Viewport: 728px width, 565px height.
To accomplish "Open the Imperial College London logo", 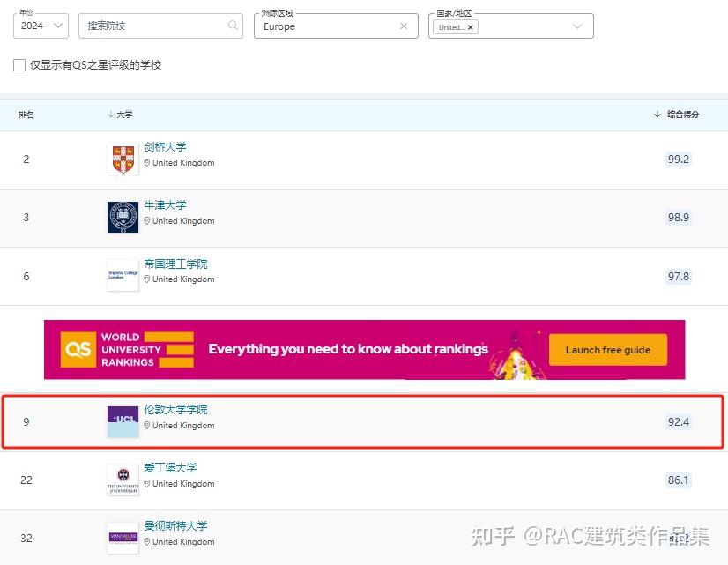I will [123, 275].
